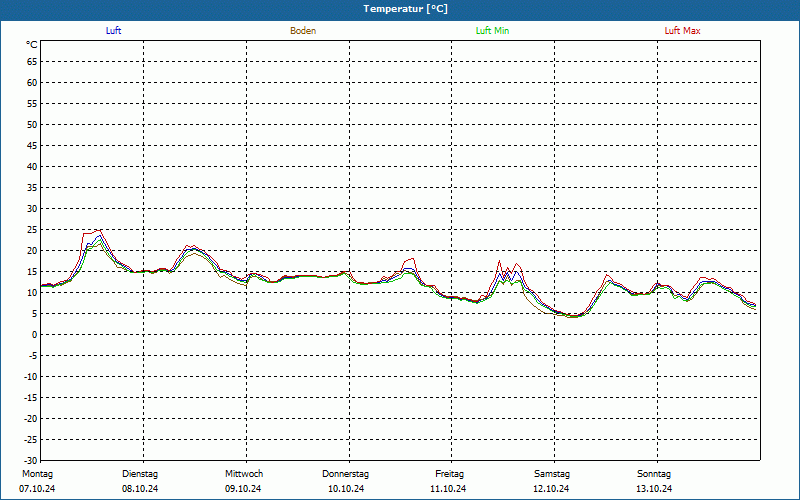The image size is (800, 500).
Task: Select the Dienstag day label
Action: point(140,474)
